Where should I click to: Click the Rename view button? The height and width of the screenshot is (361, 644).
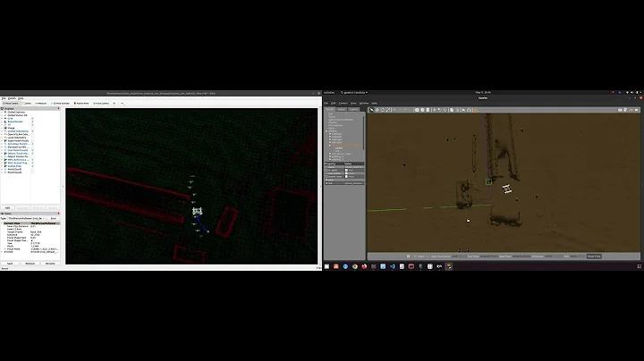pos(50,264)
